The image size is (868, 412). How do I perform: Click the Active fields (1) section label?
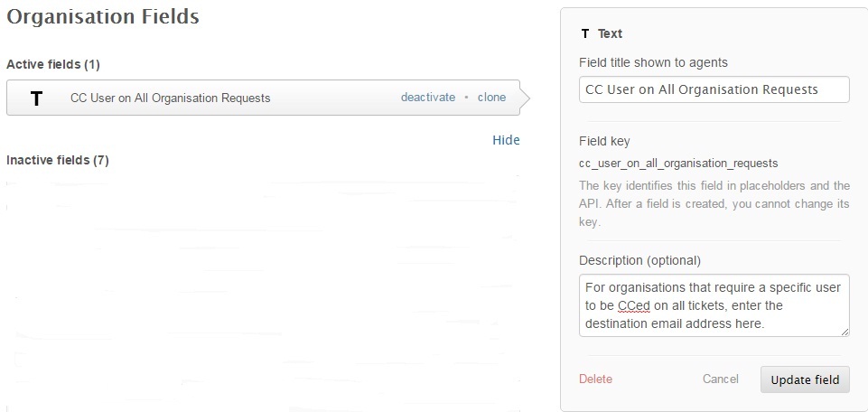[x=53, y=65]
